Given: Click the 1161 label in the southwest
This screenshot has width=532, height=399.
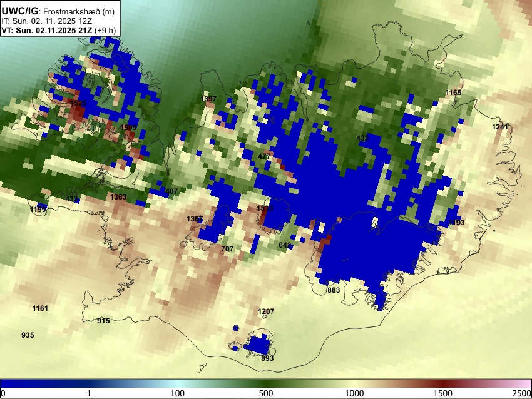Looking at the screenshot, I should (40, 308).
